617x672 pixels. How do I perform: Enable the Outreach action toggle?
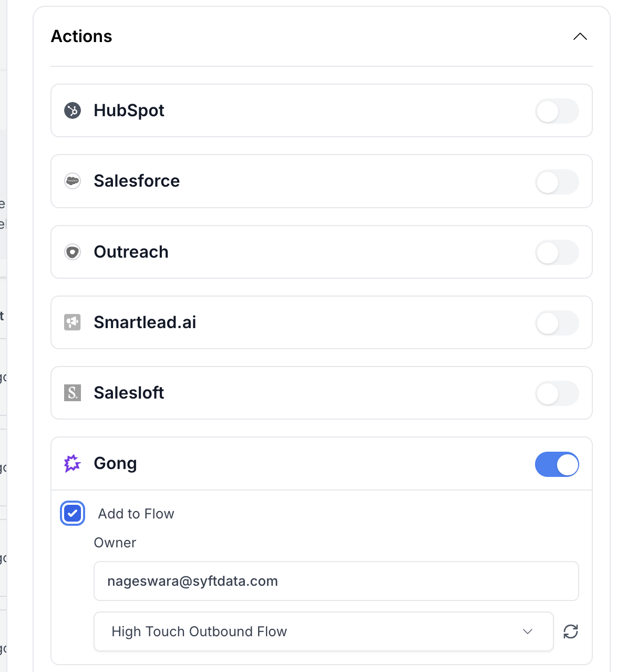(557, 253)
